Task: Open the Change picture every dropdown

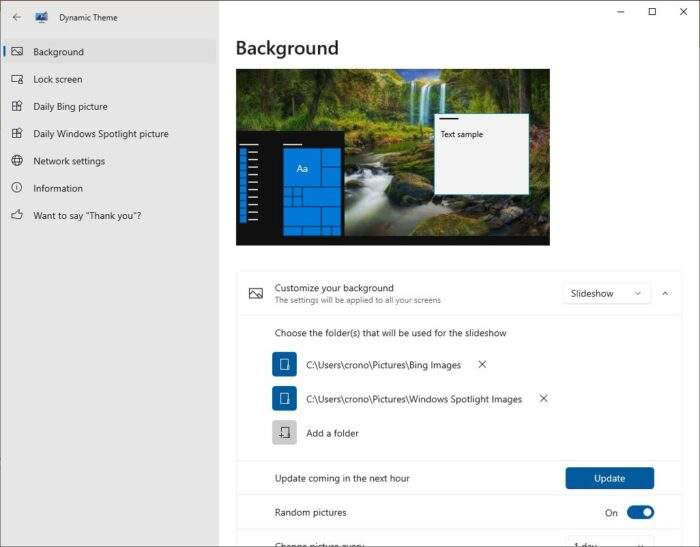Action: [x=609, y=541]
